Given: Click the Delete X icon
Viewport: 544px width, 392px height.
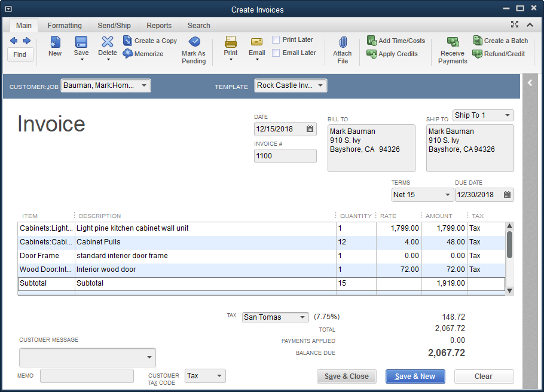Looking at the screenshot, I should pos(108,42).
